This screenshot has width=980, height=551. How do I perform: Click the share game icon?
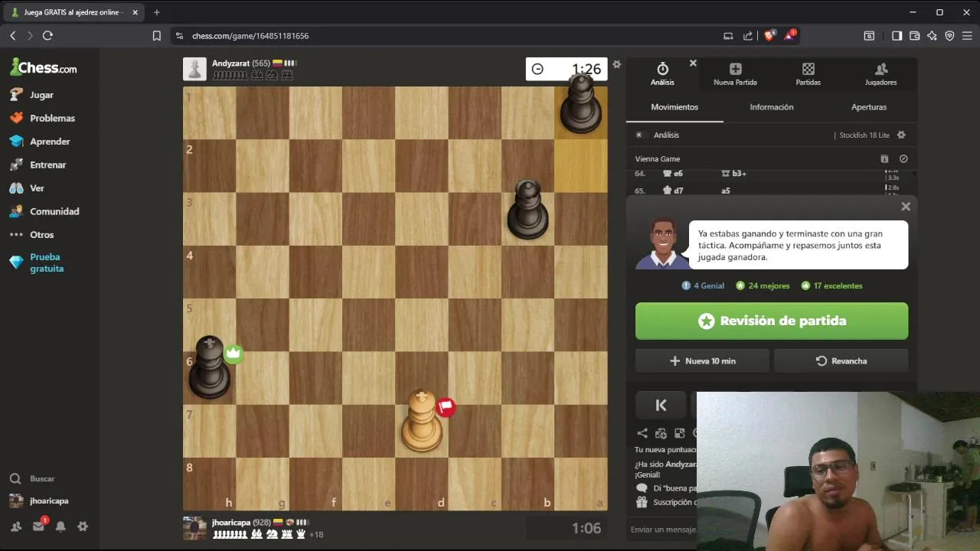642,433
